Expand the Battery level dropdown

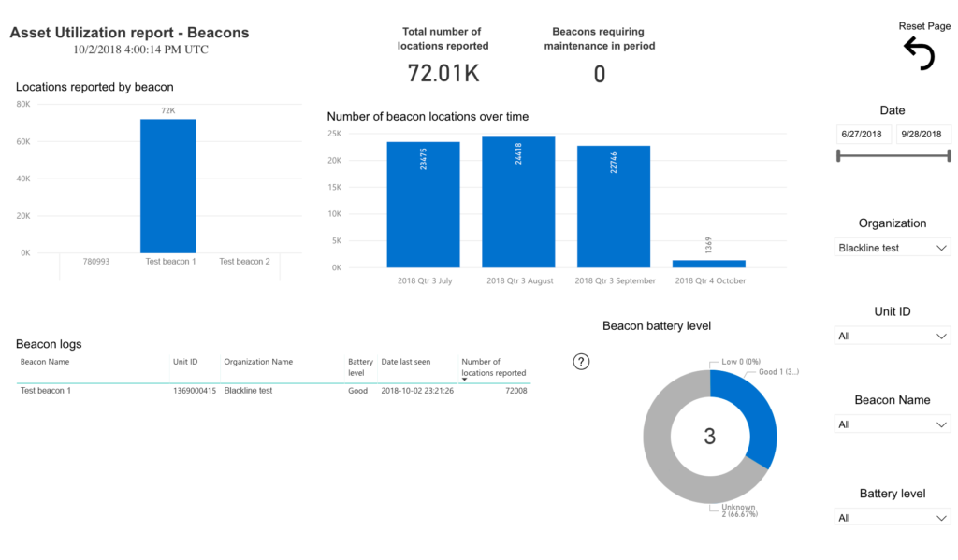pos(892,517)
